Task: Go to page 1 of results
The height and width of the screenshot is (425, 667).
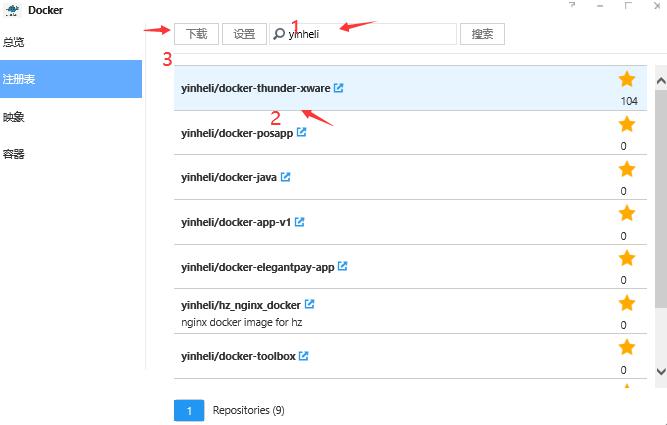Action: tap(189, 411)
